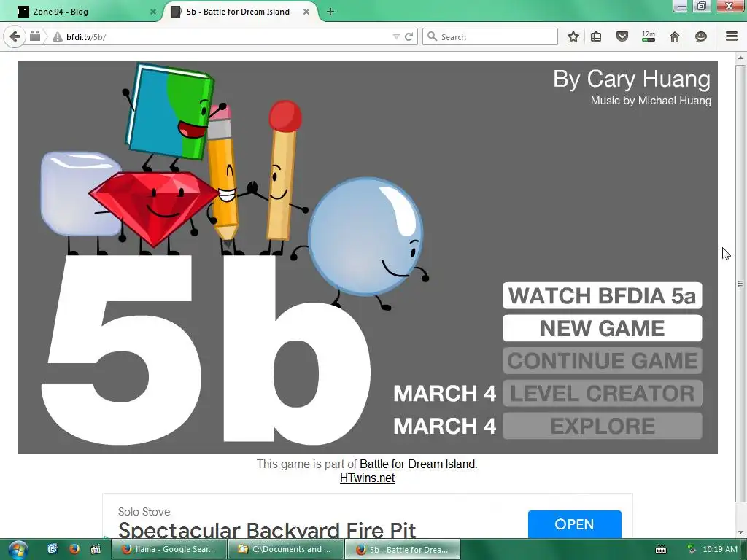Start a NEW GAME
This screenshot has height=560, width=747.
(x=602, y=328)
